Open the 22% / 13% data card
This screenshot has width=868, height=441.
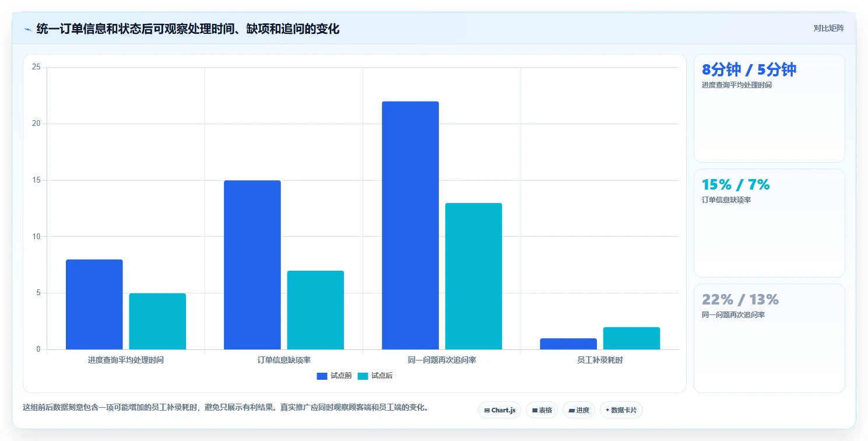[x=769, y=338]
